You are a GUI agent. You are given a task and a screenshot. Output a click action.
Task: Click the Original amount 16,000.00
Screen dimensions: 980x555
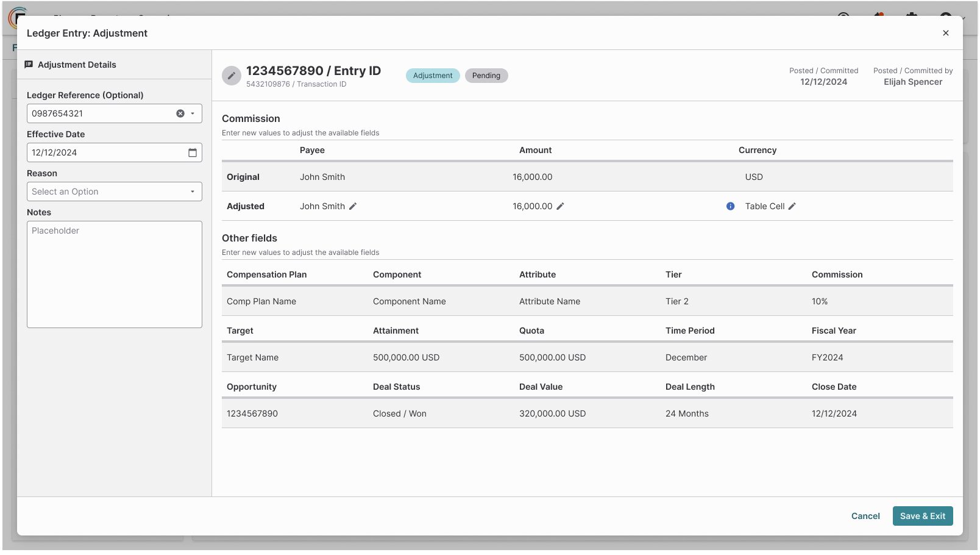tap(533, 177)
